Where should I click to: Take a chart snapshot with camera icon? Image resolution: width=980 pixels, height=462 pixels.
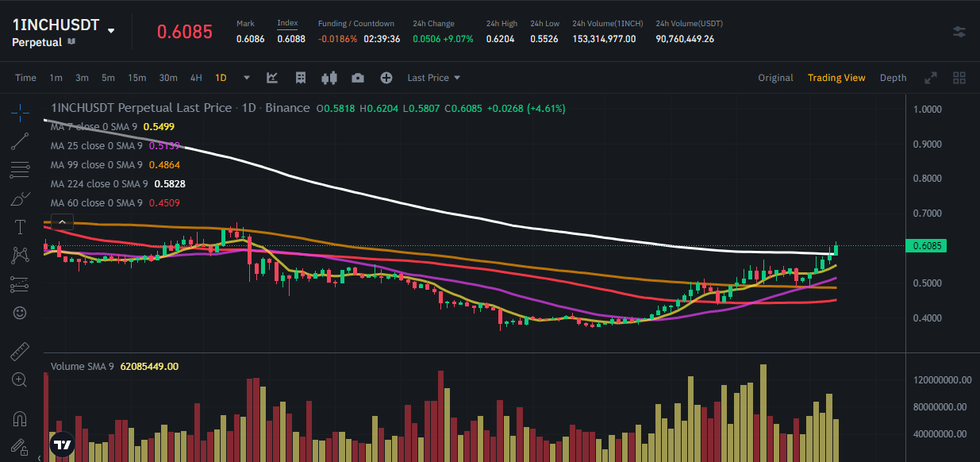(358, 78)
